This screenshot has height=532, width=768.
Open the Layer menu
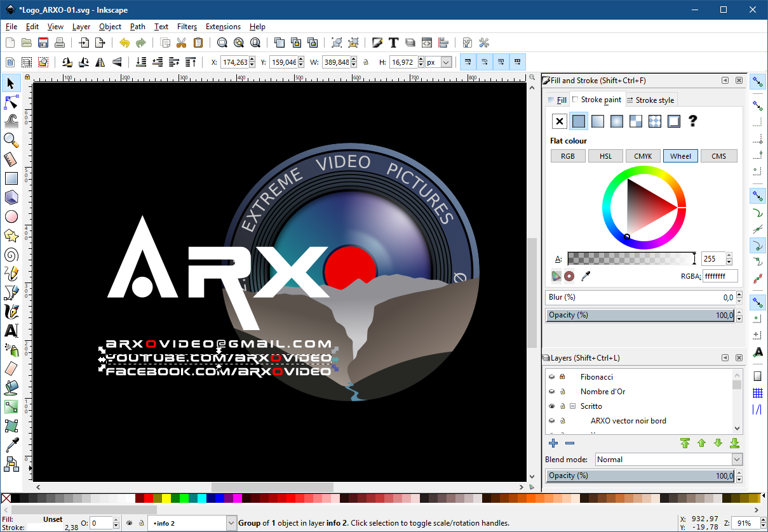tap(81, 27)
